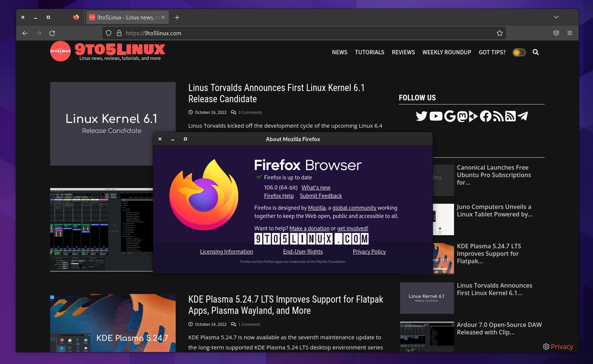Click sidebar Ardour 7.0 small thumbnail
The width and height of the screenshot is (593, 364).
(427, 337)
